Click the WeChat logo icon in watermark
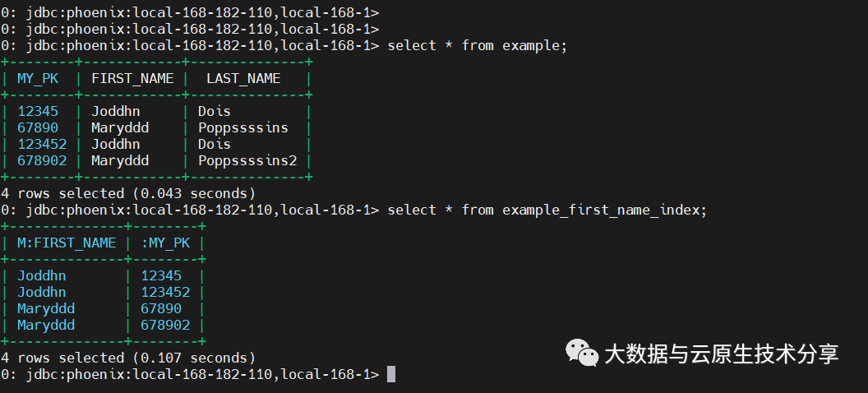This screenshot has height=393, width=868. pyautogui.click(x=582, y=354)
